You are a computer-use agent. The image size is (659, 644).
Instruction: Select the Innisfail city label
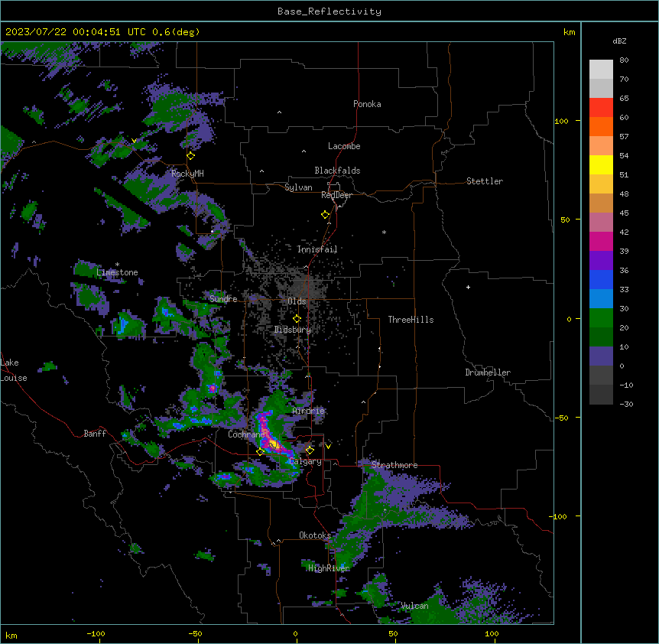[x=317, y=249]
